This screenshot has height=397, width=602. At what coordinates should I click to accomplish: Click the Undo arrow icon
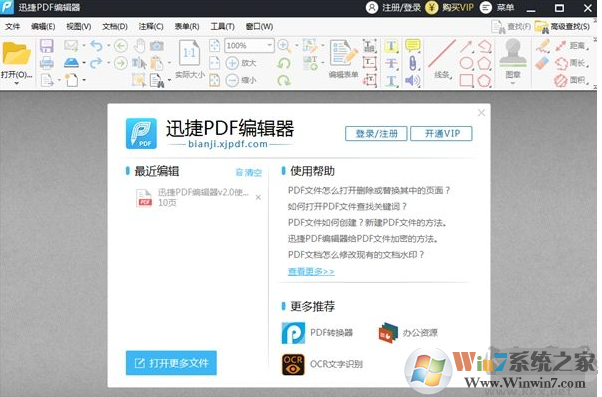[x=96, y=46]
